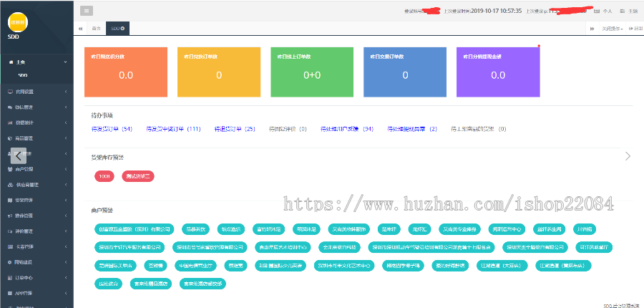The image size is (644, 308).
Task: Open the 待退货订单 (25) link
Action: point(235,129)
